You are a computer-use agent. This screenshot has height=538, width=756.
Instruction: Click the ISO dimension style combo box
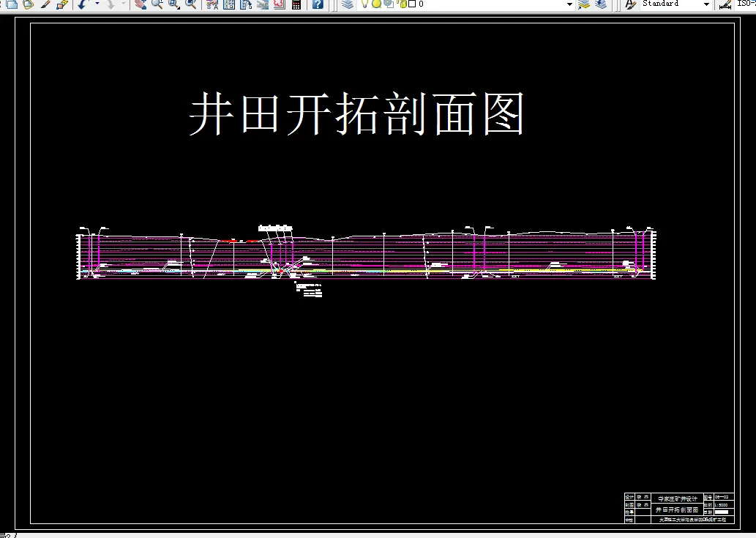pyautogui.click(x=746, y=4)
